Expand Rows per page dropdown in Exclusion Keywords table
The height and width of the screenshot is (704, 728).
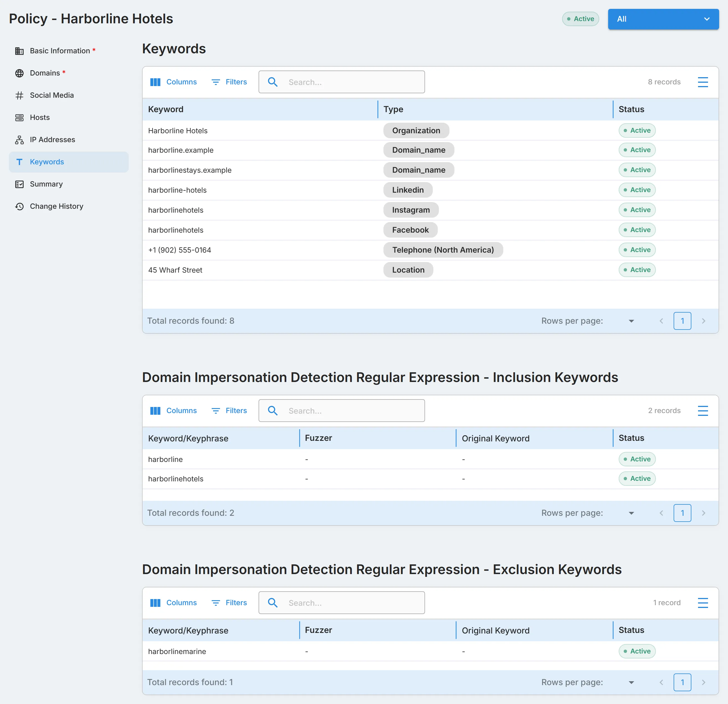click(x=631, y=683)
